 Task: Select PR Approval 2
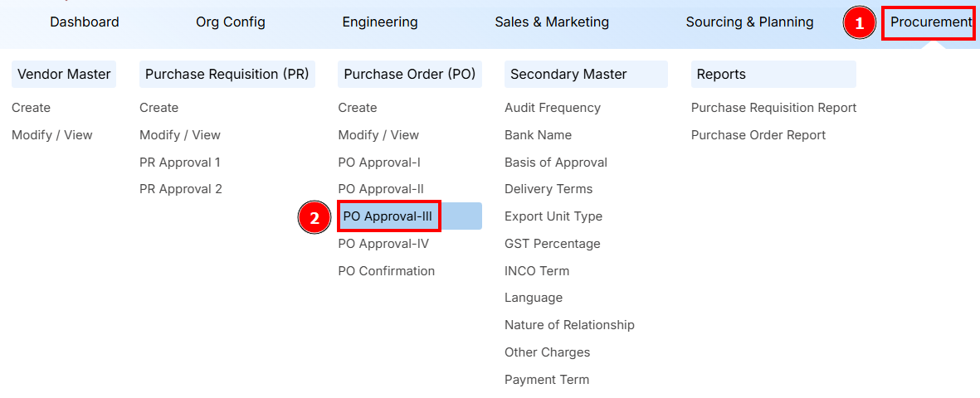(181, 189)
